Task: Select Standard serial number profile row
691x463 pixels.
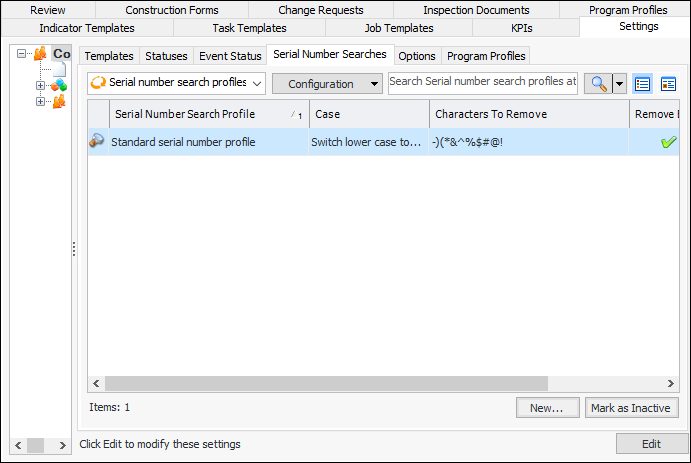Action: (x=383, y=142)
